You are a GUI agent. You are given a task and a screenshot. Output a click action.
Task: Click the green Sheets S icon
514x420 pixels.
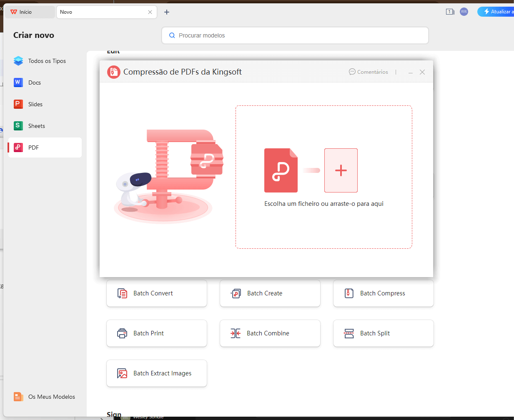(18, 126)
